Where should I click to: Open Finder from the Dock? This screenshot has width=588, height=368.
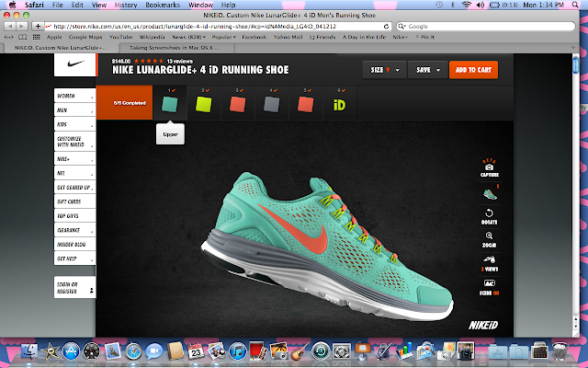click(28, 351)
